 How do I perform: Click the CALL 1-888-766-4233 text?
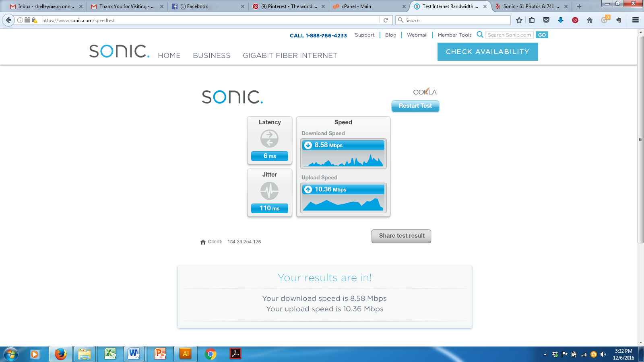[318, 35]
